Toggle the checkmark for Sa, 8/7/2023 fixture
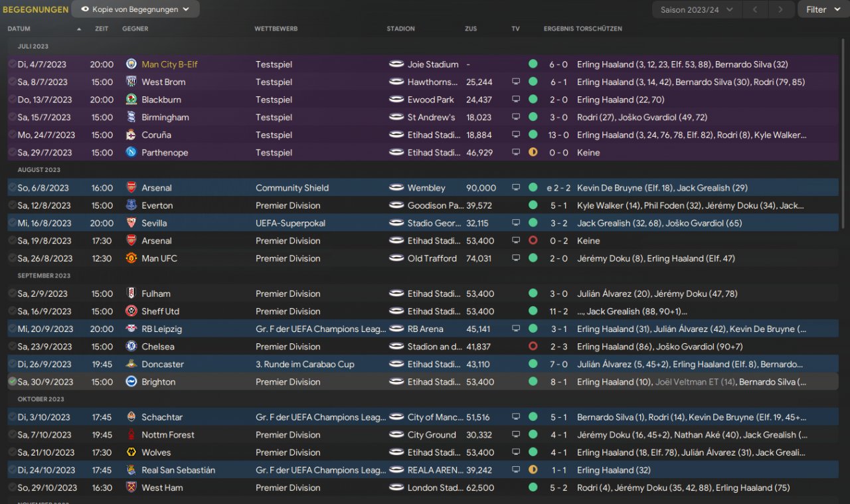 [x=12, y=82]
